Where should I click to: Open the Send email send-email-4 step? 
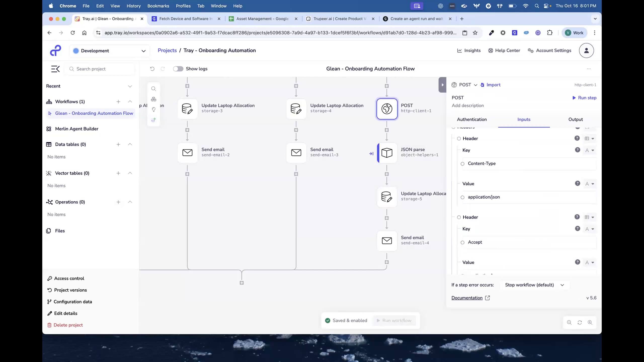coord(387,241)
